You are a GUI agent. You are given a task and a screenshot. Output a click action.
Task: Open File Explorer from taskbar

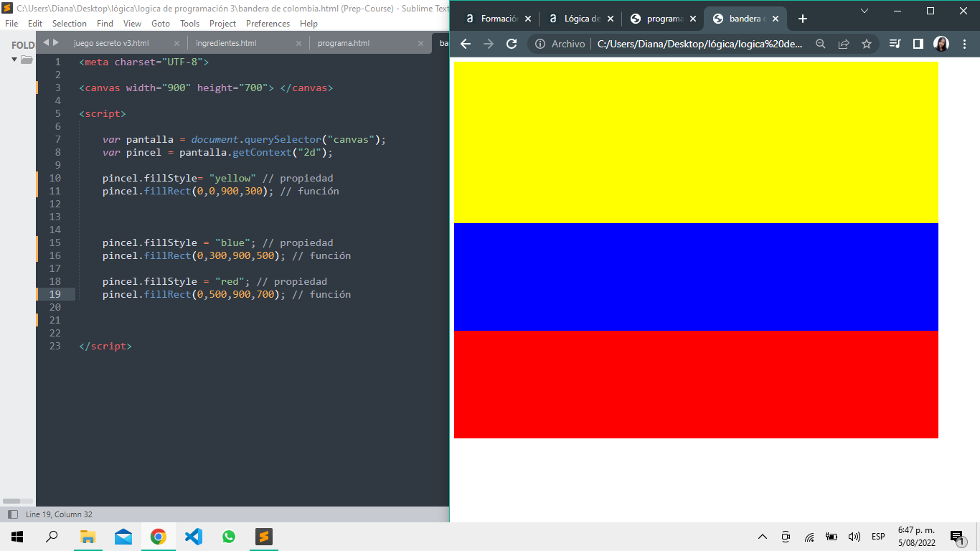[88, 537]
